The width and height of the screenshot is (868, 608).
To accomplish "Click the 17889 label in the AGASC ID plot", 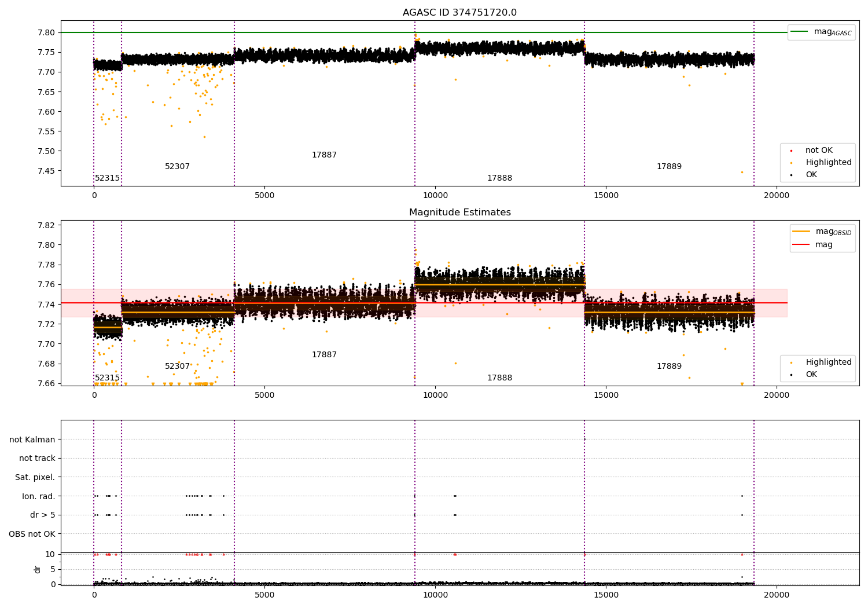I will tap(669, 167).
